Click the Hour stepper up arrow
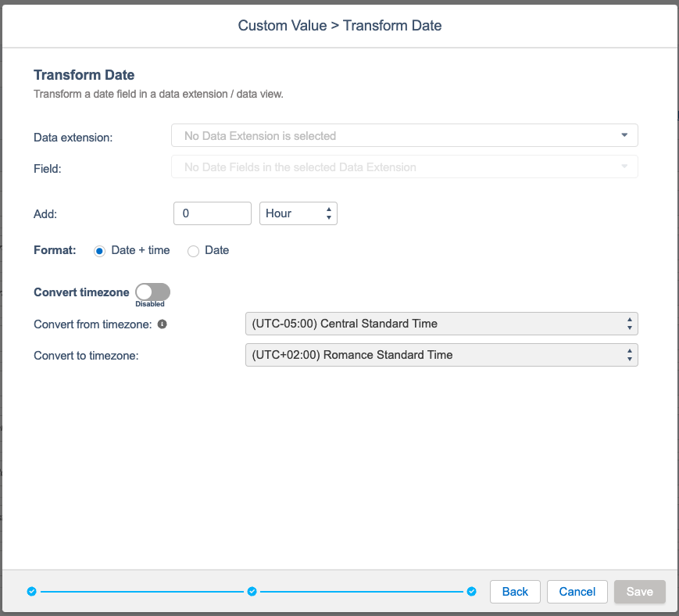This screenshot has height=616, width=679. pyautogui.click(x=327, y=208)
